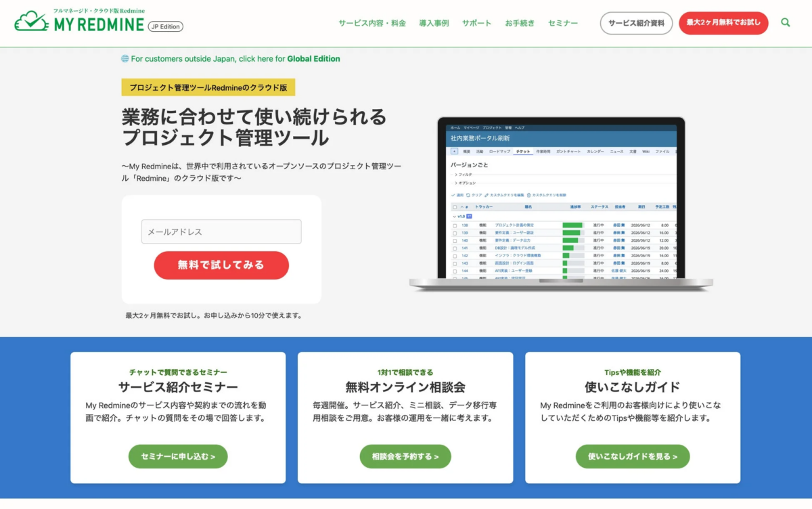Open the サポート menu item
The width and height of the screenshot is (812, 509).
pos(477,23)
